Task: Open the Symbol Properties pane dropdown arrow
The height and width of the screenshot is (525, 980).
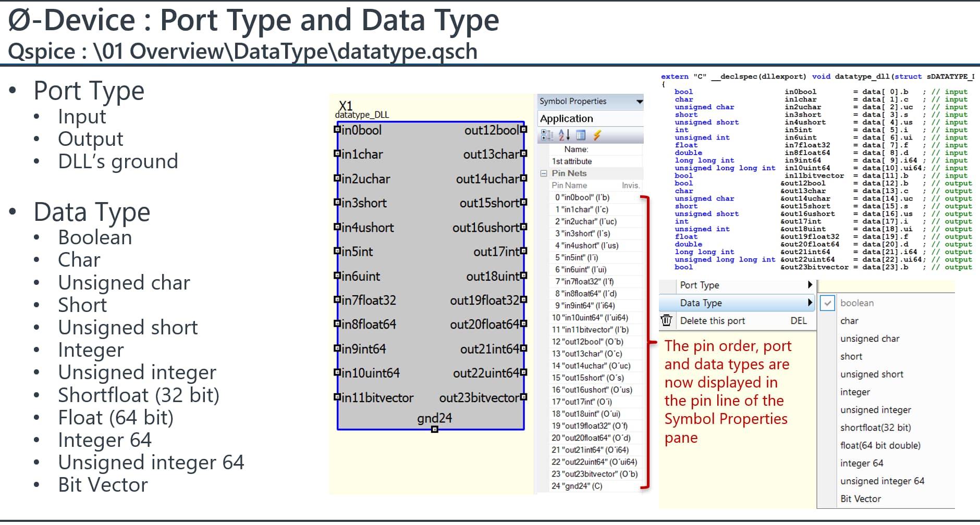Action: (639, 102)
